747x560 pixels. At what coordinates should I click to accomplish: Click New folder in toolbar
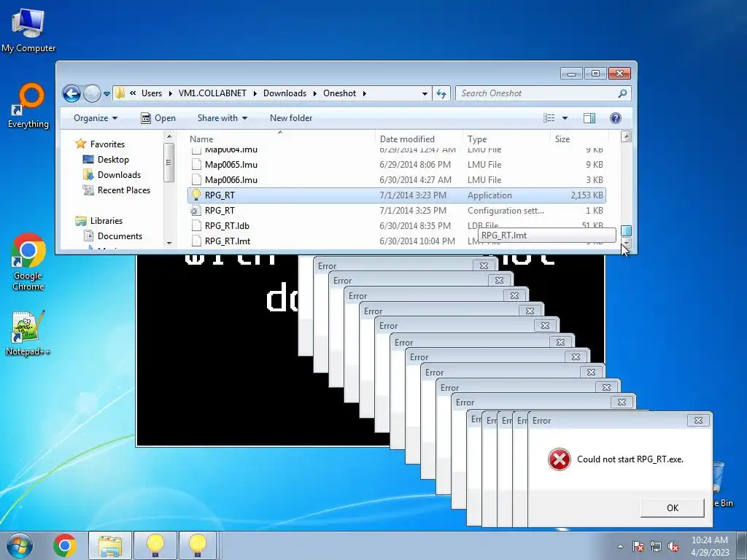pyautogui.click(x=291, y=118)
